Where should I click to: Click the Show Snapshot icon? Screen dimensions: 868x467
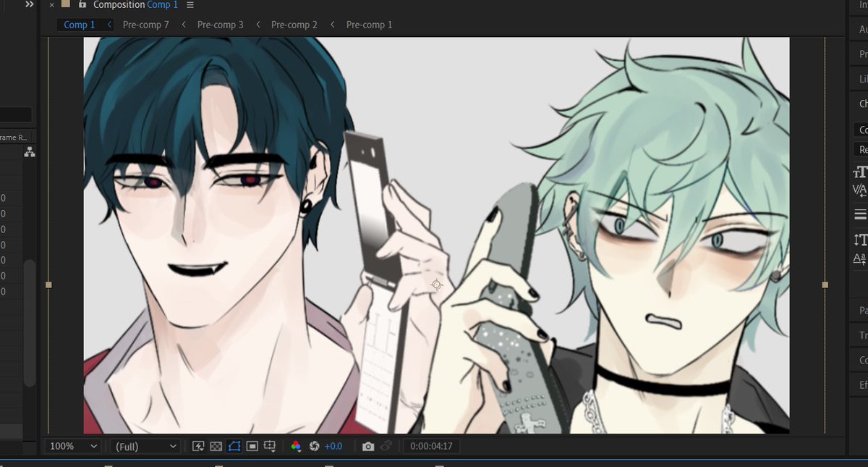tap(387, 447)
